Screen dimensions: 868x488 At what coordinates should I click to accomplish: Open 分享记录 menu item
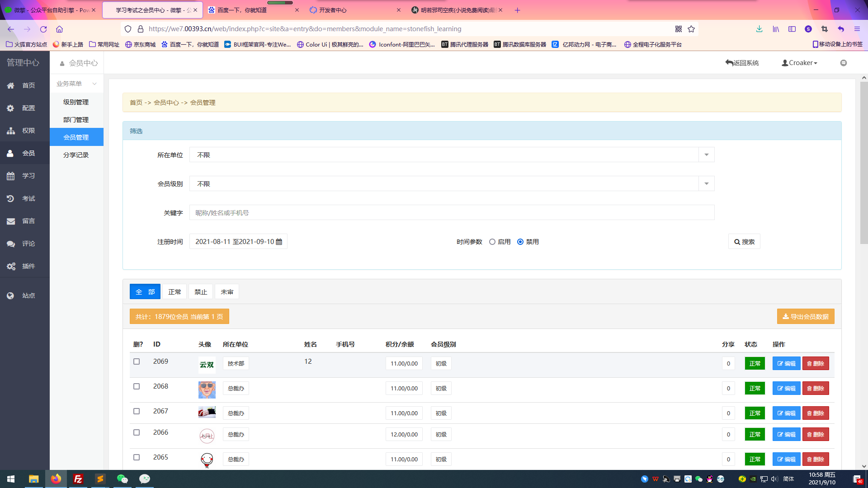[x=76, y=155]
